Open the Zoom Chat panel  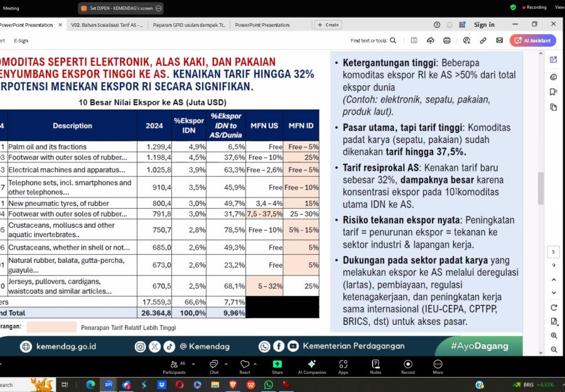pos(214,367)
